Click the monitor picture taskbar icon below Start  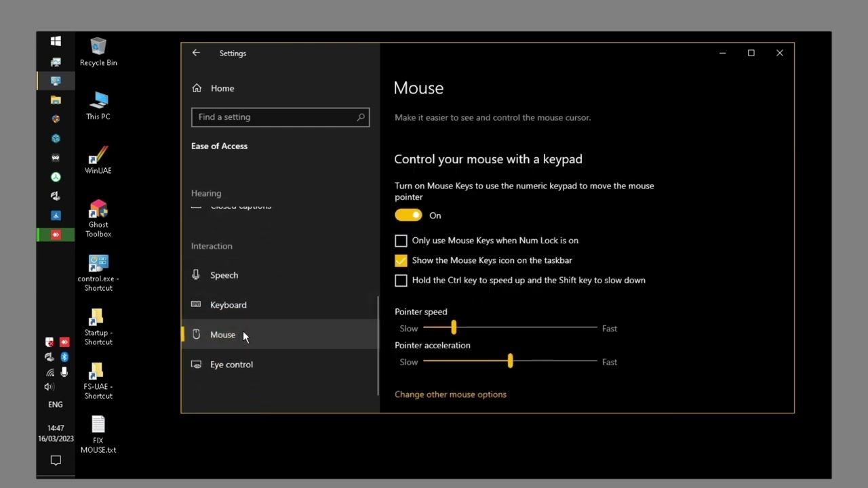tap(56, 62)
